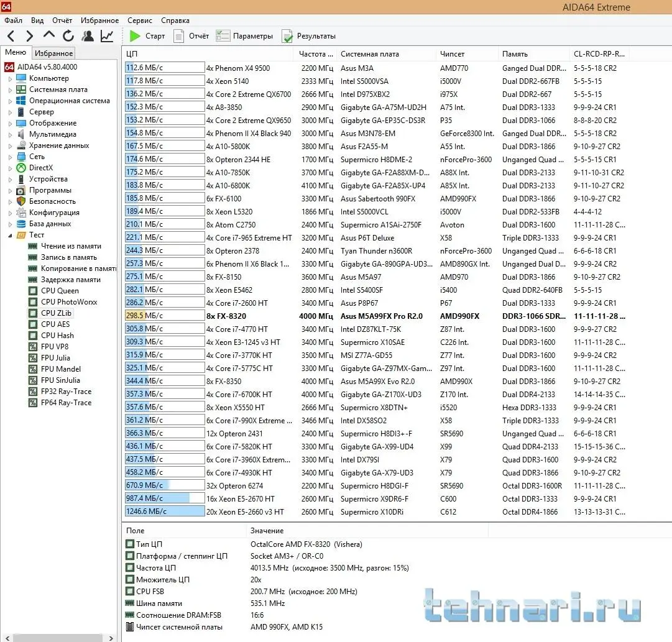
Task: Expand the Хранение данных tree node
Action: tap(11, 146)
